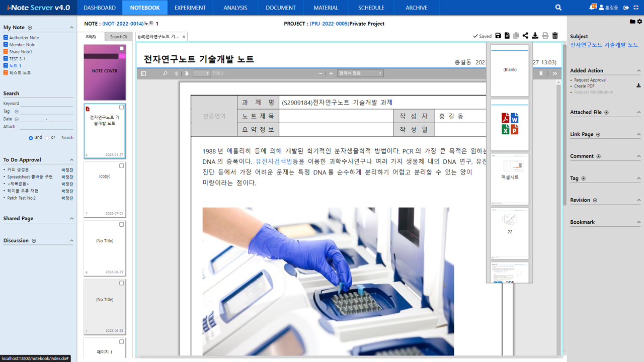Click the logout icon in header

coord(626,8)
